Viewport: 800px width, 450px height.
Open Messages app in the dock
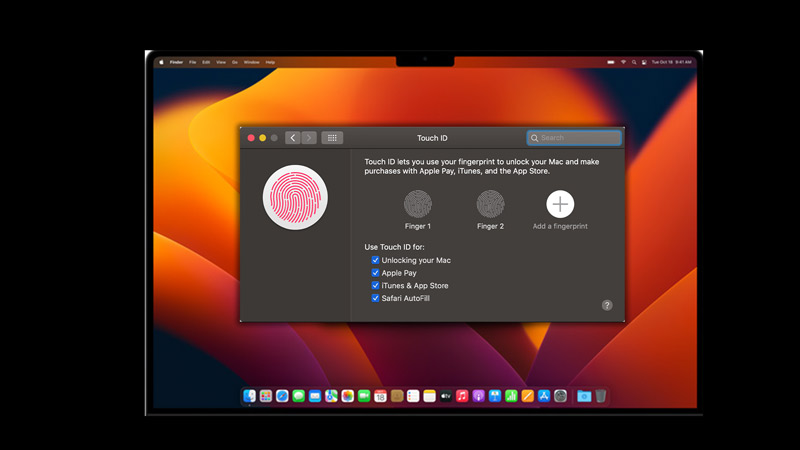(298, 396)
